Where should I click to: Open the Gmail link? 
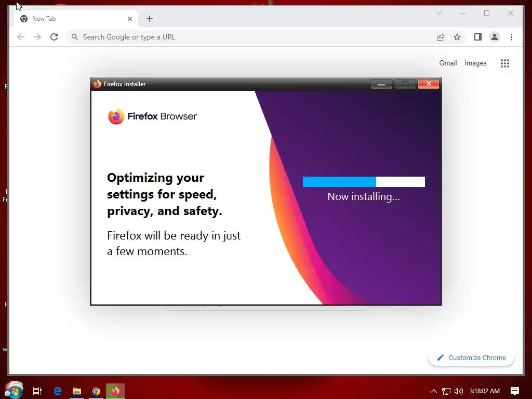448,63
